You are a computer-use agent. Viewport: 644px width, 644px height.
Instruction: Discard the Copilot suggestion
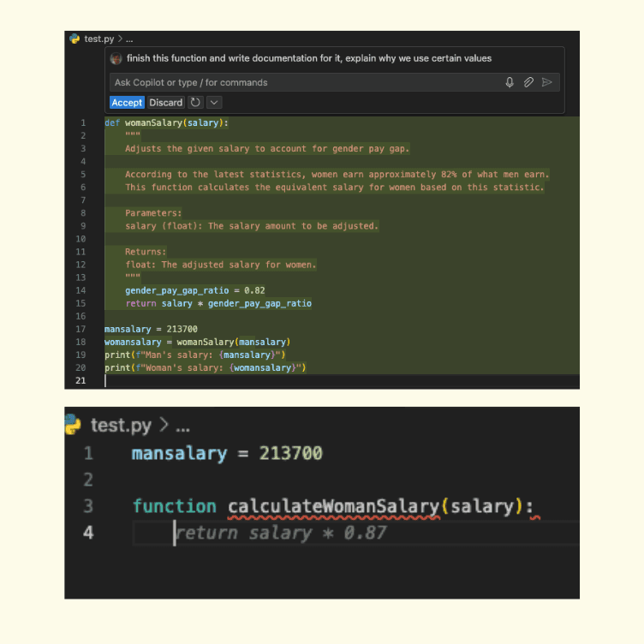point(166,103)
